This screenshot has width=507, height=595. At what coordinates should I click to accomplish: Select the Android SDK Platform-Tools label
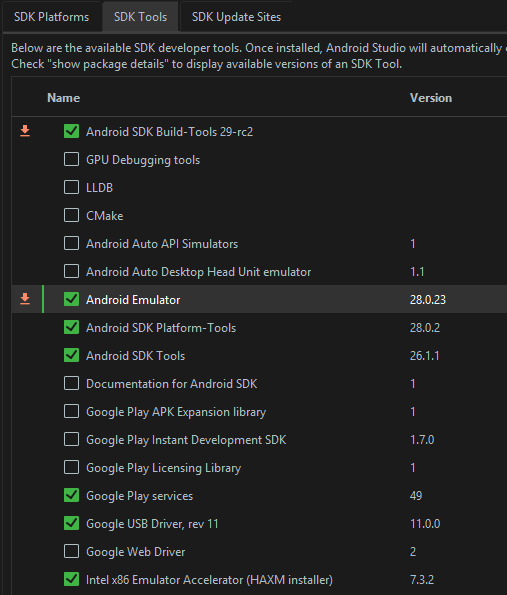click(x=161, y=327)
